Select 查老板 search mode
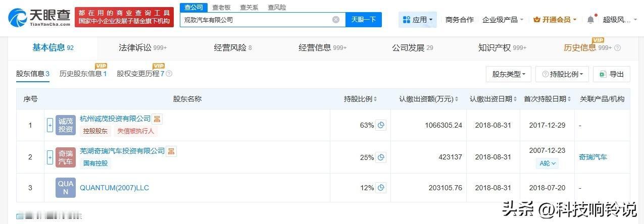Screen dimensions: 644x224 pos(221,7)
